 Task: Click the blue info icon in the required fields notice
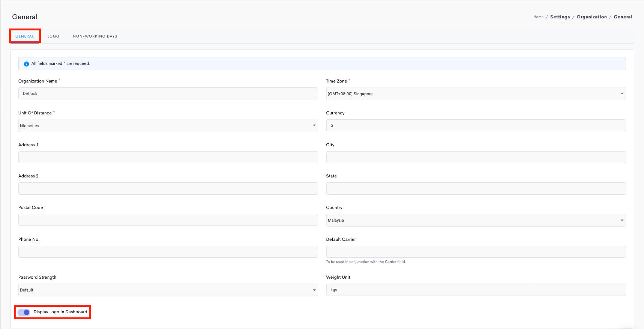coord(26,64)
